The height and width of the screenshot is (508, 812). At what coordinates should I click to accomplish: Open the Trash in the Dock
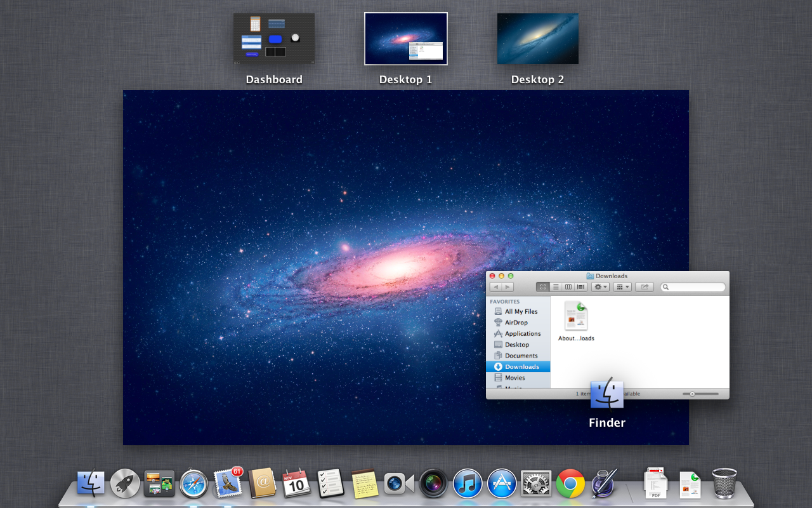[724, 484]
